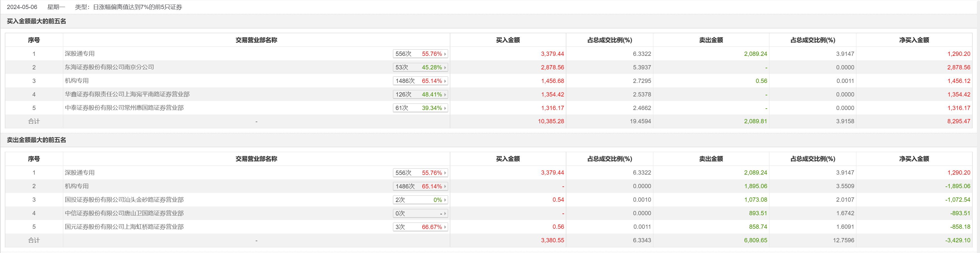Click 净买入金额 header in the sell table
980x253 pixels.
tap(914, 159)
